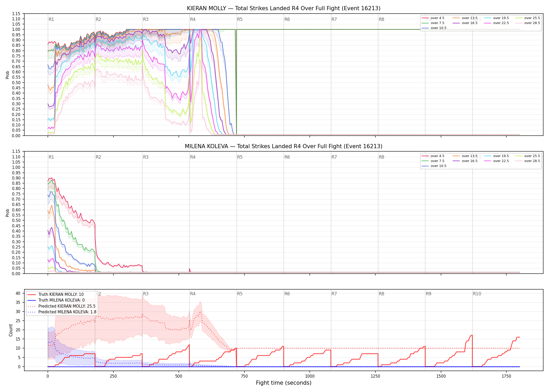549x392 pixels.
Task: Click the R2 round label in Kieran Molly chart
Action: pos(98,19)
